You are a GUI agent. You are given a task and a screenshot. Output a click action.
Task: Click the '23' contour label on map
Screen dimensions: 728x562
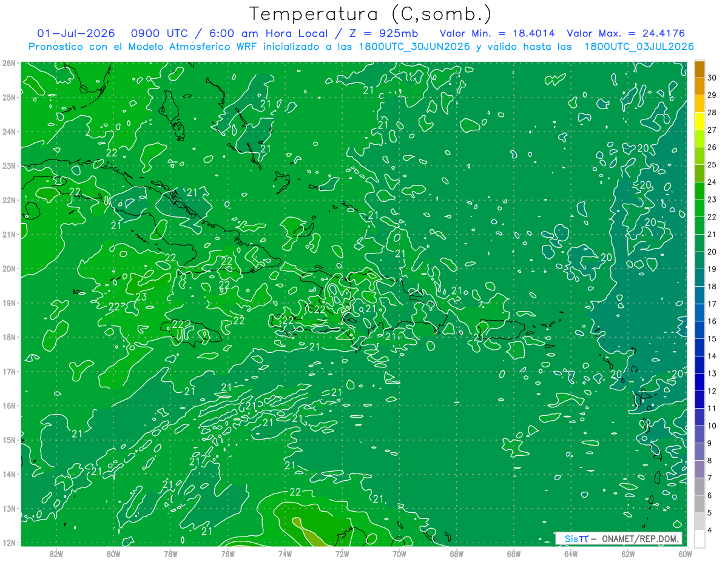141,297
